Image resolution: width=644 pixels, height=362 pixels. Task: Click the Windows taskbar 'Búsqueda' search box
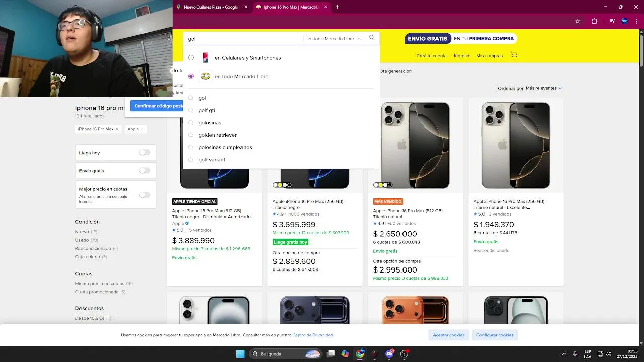[286, 354]
